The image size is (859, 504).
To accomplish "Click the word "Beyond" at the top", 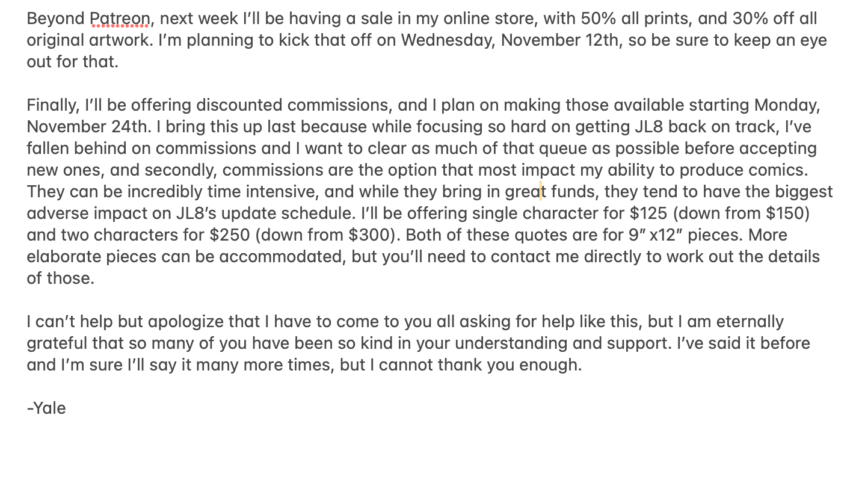I will coord(56,19).
